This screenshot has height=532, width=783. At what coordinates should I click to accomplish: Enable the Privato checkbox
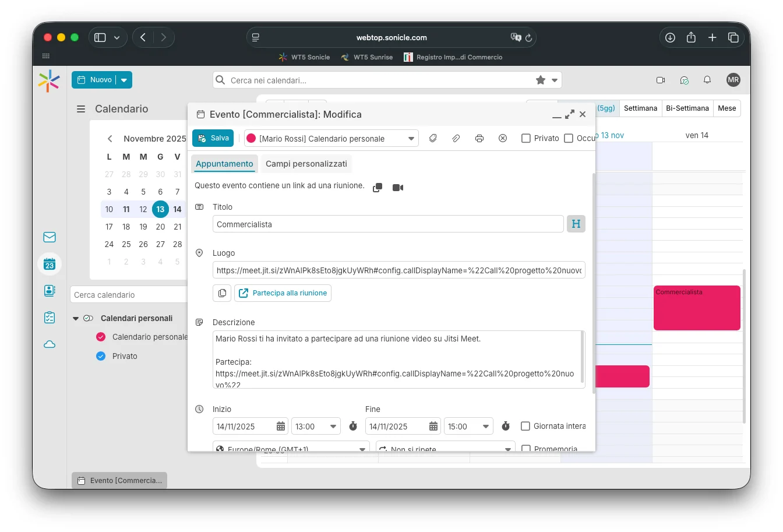point(526,138)
